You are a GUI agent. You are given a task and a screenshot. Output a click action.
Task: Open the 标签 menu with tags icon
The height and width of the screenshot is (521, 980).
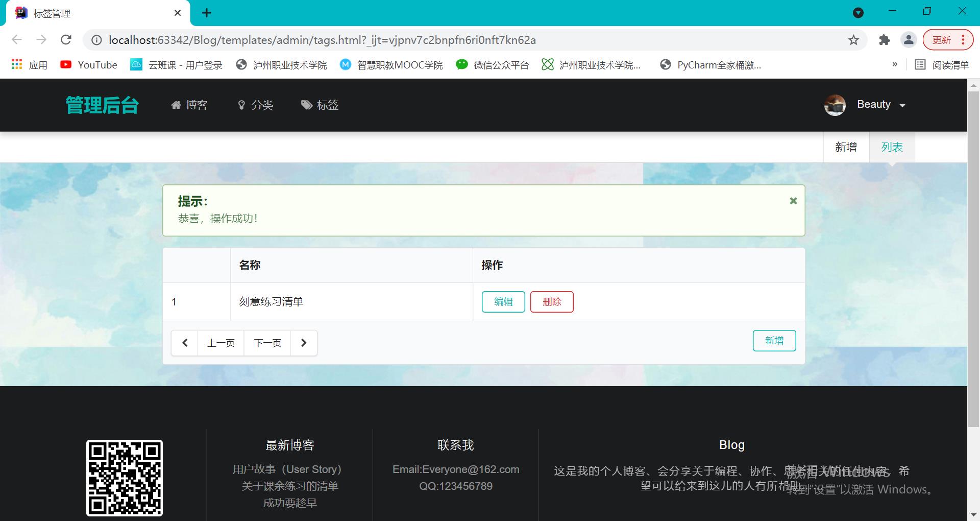point(320,105)
